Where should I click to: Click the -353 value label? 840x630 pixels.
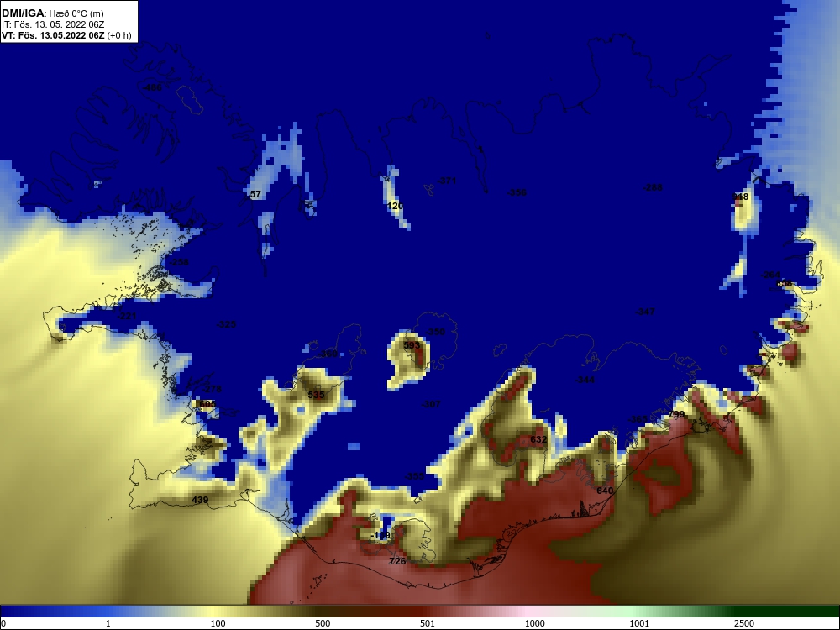click(415, 477)
